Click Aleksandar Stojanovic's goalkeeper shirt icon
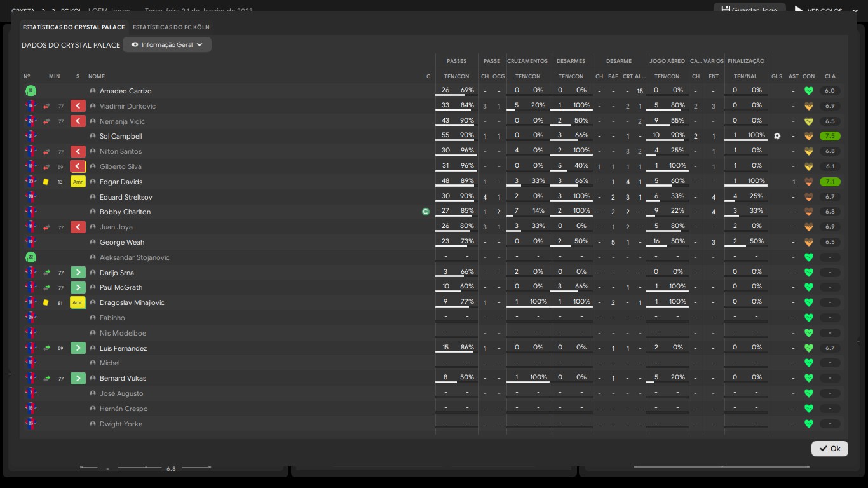Screen dimensions: 868x488 point(31,257)
